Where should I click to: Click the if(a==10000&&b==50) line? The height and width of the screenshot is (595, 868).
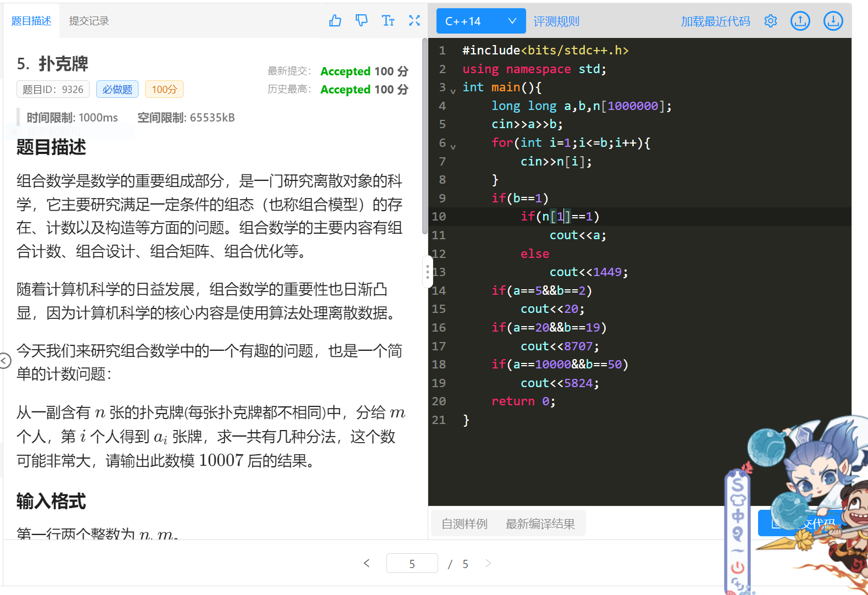click(560, 364)
